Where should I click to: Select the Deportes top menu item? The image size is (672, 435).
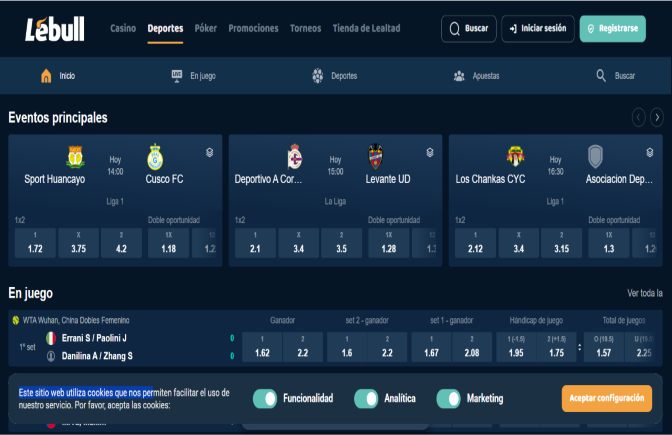click(165, 28)
